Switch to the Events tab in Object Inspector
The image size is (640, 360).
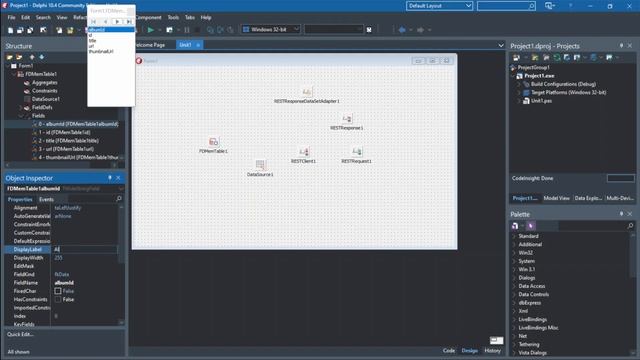point(46,200)
